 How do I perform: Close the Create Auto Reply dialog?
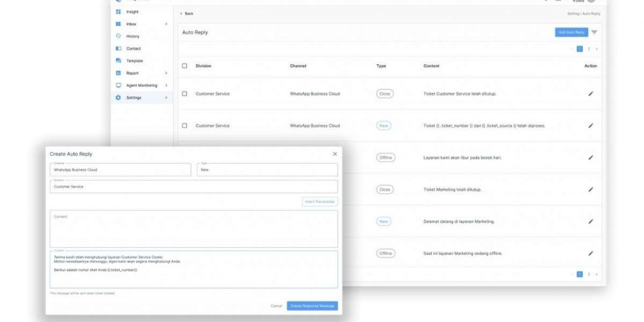click(x=334, y=154)
